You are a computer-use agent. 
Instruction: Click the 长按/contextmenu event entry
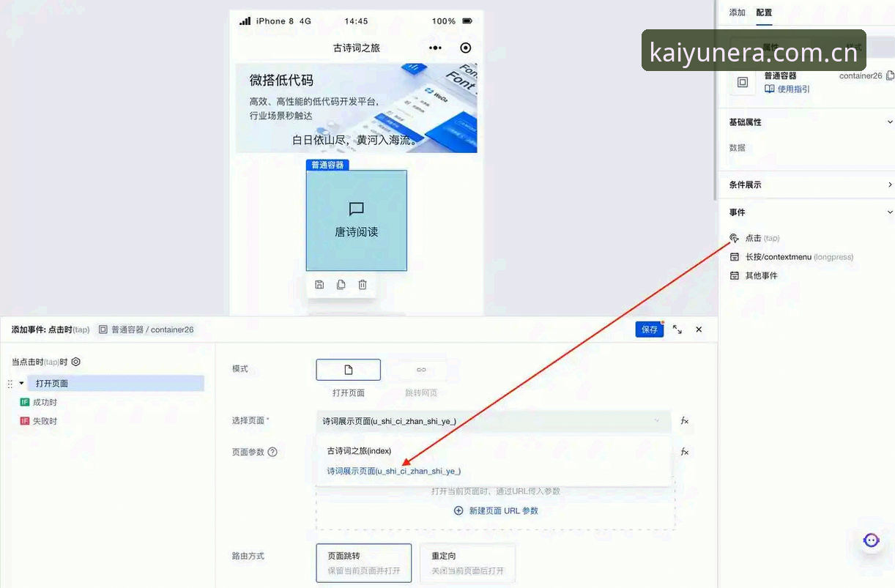799,257
